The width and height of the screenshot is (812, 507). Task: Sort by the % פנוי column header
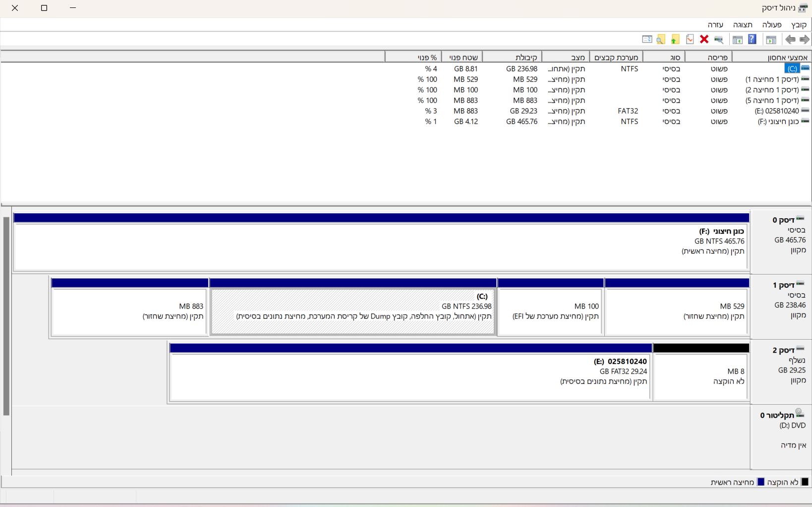413,58
